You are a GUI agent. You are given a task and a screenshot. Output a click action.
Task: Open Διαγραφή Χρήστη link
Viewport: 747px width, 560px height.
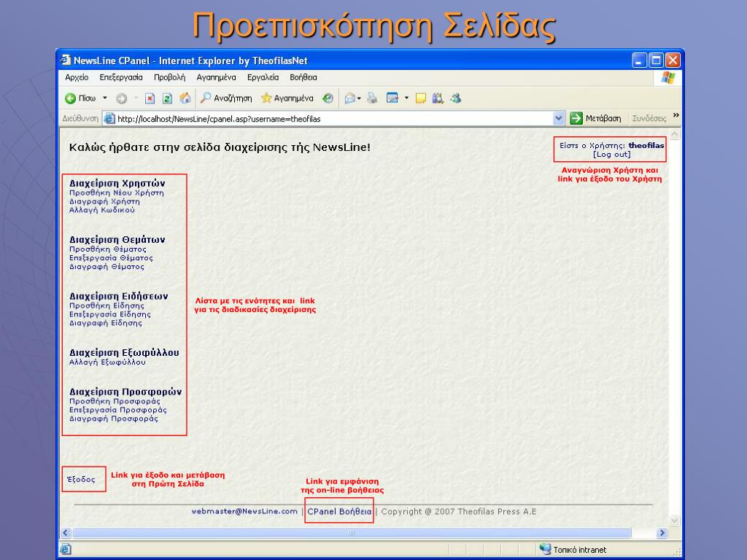click(104, 201)
